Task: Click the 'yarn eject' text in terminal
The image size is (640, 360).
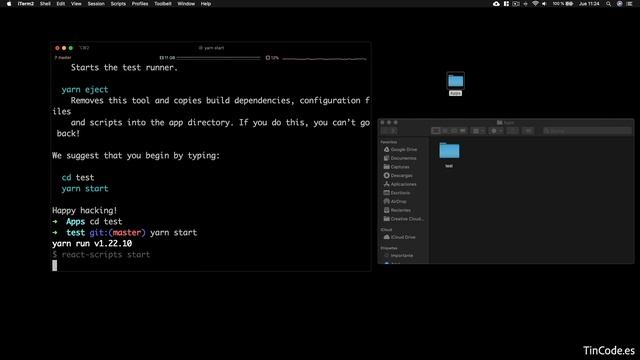Action: (x=85, y=89)
